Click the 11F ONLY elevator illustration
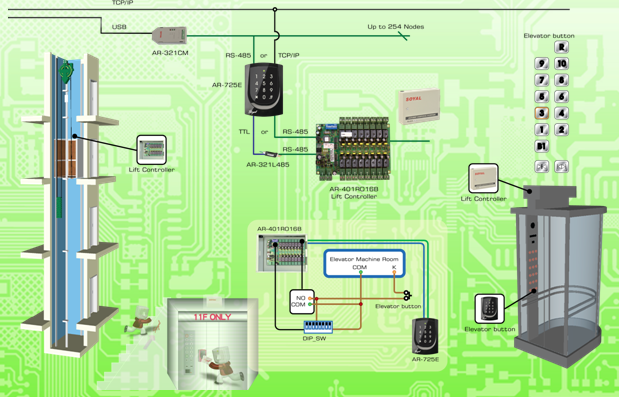Viewport: 619px width, 397px height. pos(213,343)
